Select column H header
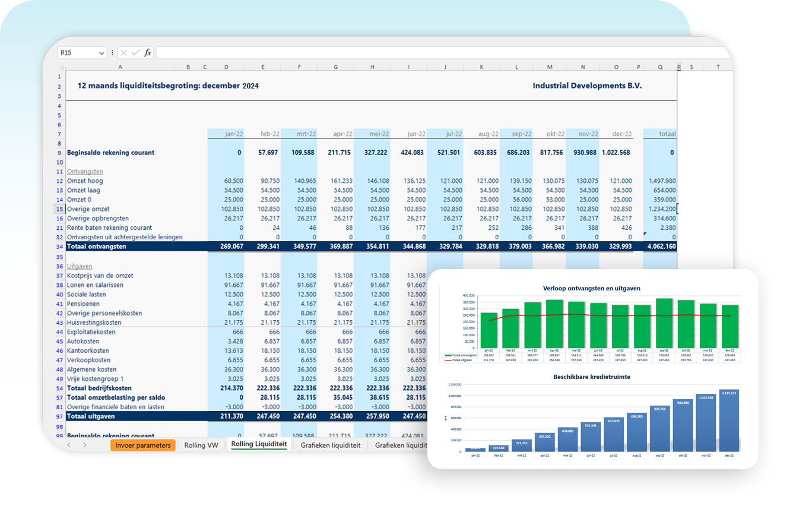This screenshot has height=531, width=812. (x=372, y=67)
